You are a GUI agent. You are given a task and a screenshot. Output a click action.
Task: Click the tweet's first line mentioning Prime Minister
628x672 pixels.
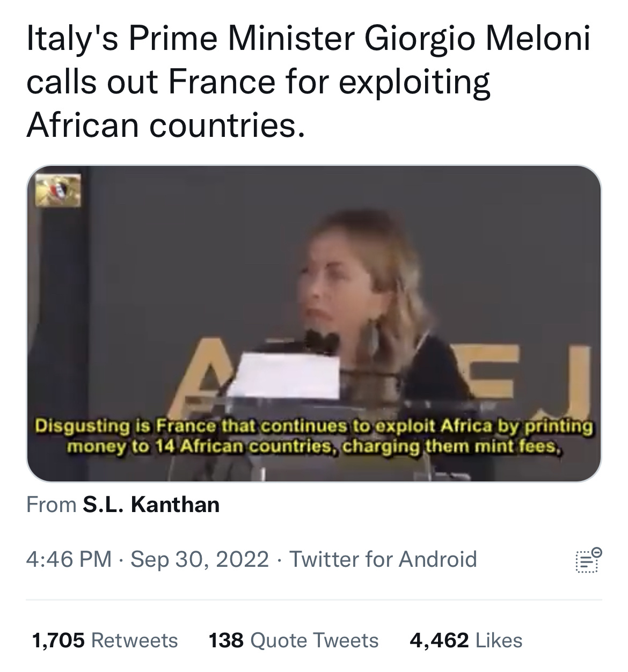pos(308,40)
